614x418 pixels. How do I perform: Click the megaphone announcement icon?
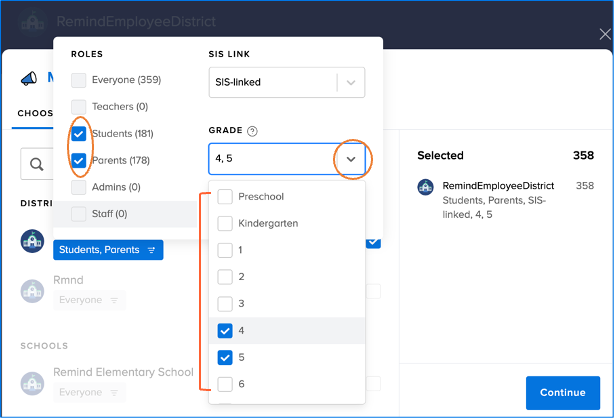(29, 78)
